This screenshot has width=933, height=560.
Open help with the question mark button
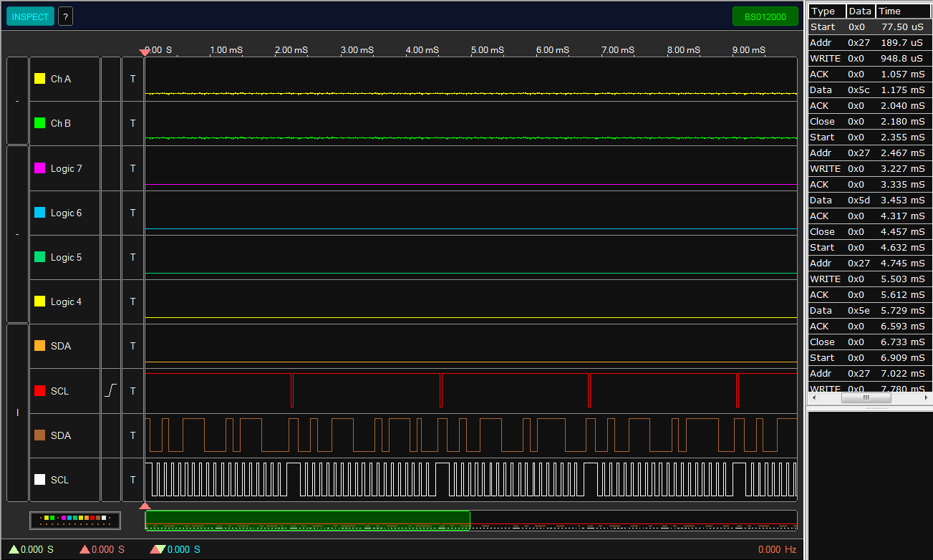pos(65,16)
